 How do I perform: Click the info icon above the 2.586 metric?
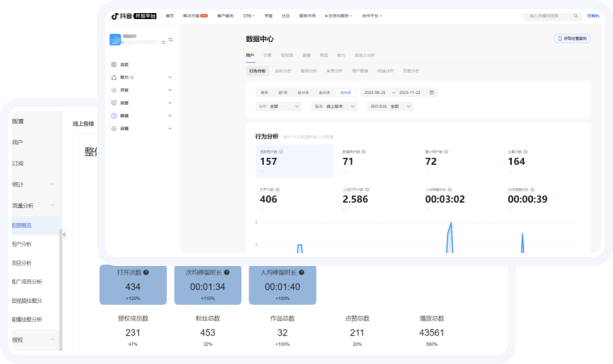click(367, 189)
